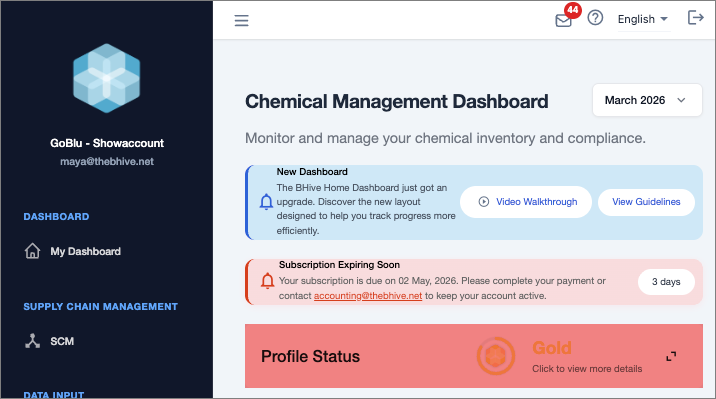Click the View Guidelines button
The image size is (716, 399).
646,202
